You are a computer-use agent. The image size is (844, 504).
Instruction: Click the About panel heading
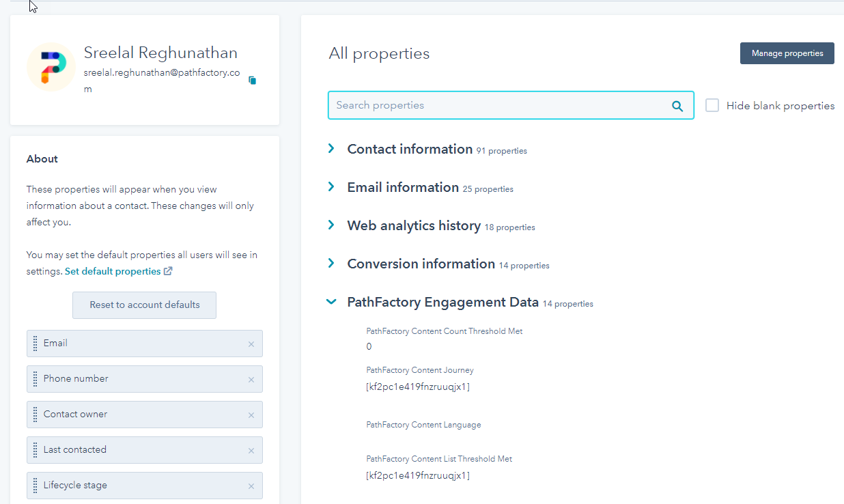(x=42, y=158)
